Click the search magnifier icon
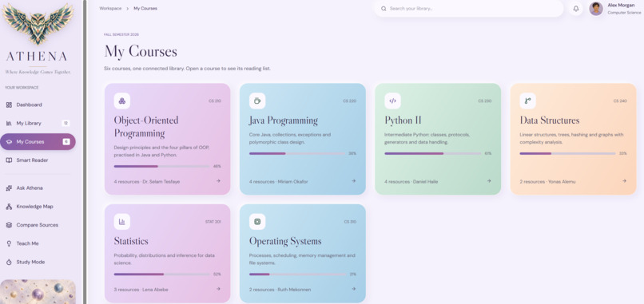Image resolution: width=644 pixels, height=304 pixels. 384,9
